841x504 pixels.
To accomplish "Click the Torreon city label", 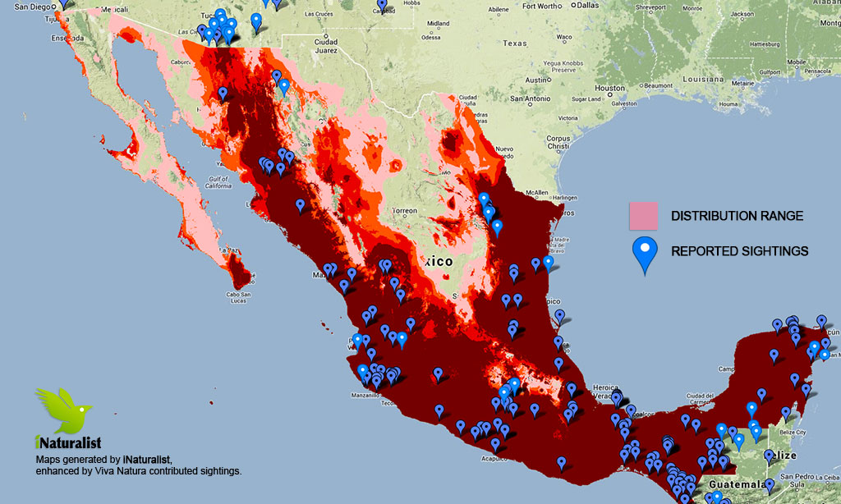I will tap(404, 211).
